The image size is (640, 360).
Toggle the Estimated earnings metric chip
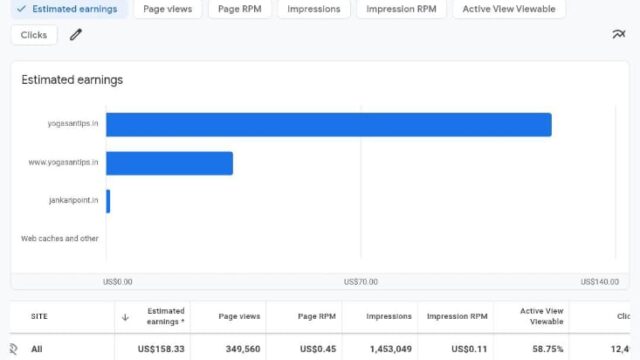pos(69,9)
